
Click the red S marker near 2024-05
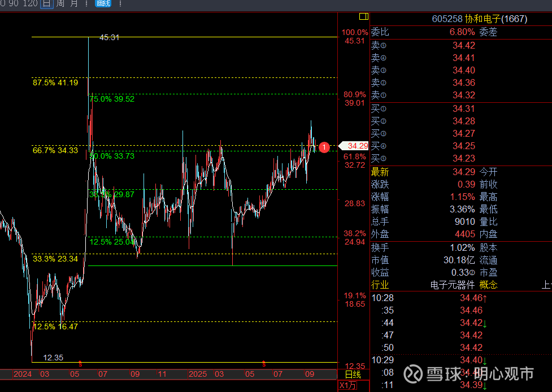[80, 364]
